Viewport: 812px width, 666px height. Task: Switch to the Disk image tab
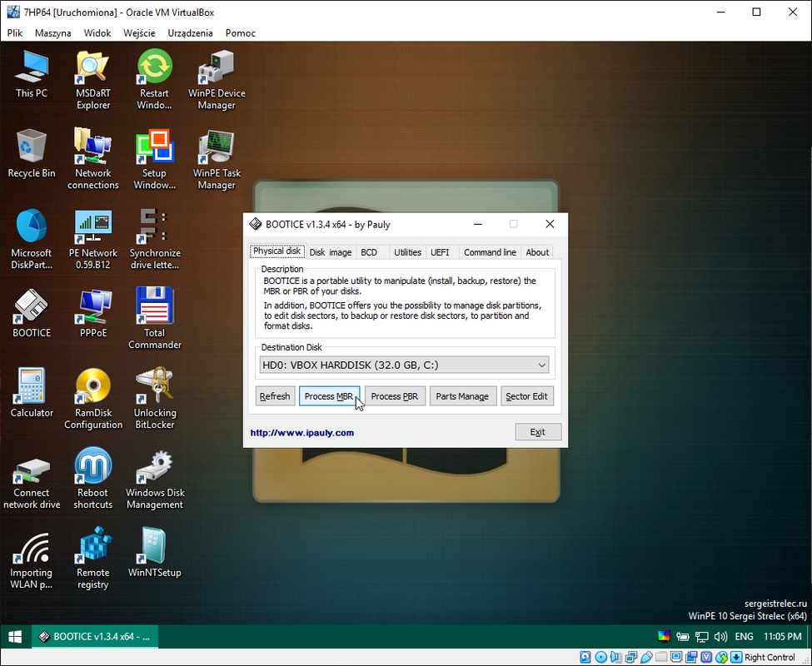(331, 252)
